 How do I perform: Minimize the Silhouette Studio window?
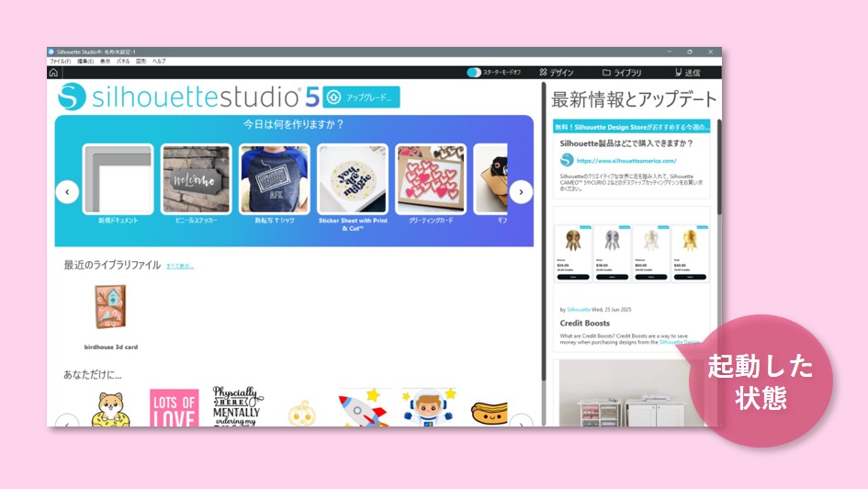pyautogui.click(x=670, y=51)
